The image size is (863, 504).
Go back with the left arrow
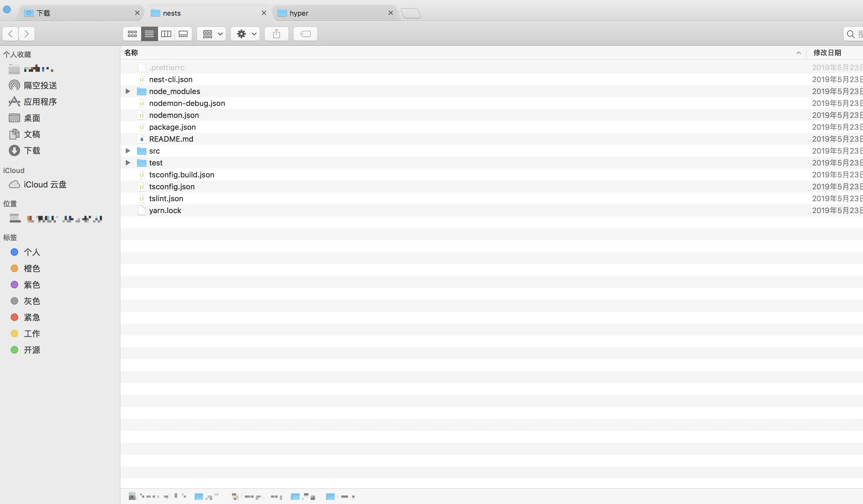[x=11, y=34]
